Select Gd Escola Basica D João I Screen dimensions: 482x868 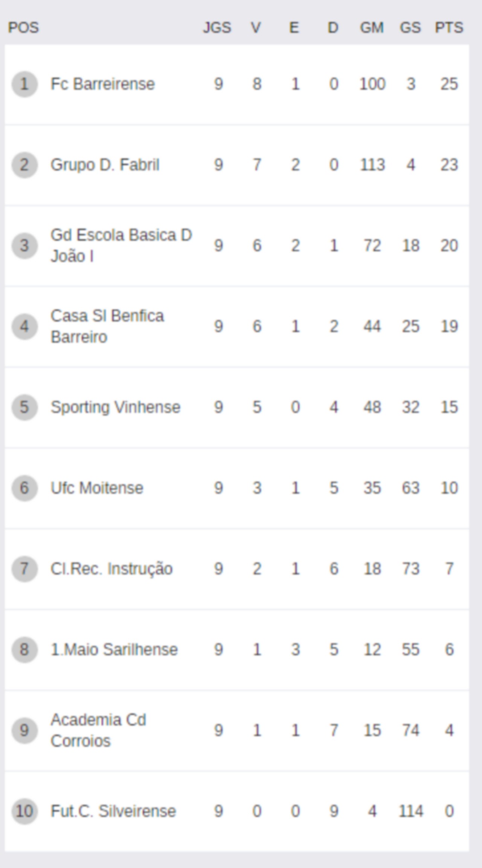[x=122, y=245]
